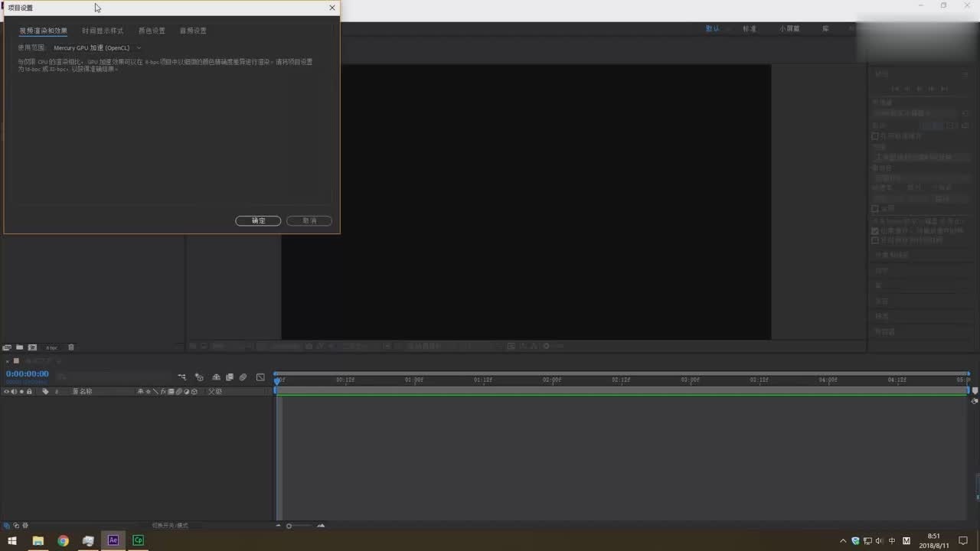Click the solo column header dot
Screen dimensions: 980x551
pyautogui.click(x=21, y=392)
